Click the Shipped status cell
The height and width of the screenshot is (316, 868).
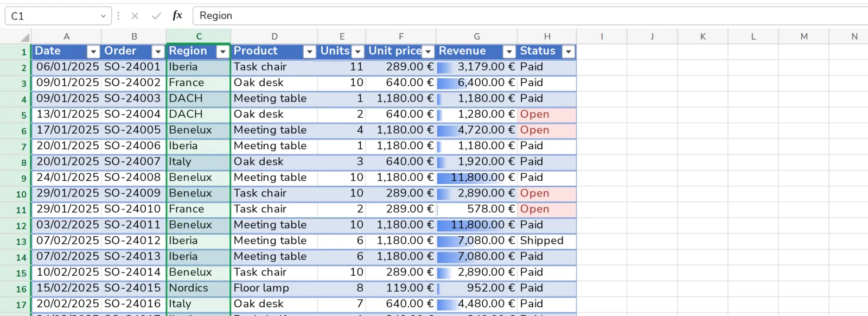coord(547,241)
